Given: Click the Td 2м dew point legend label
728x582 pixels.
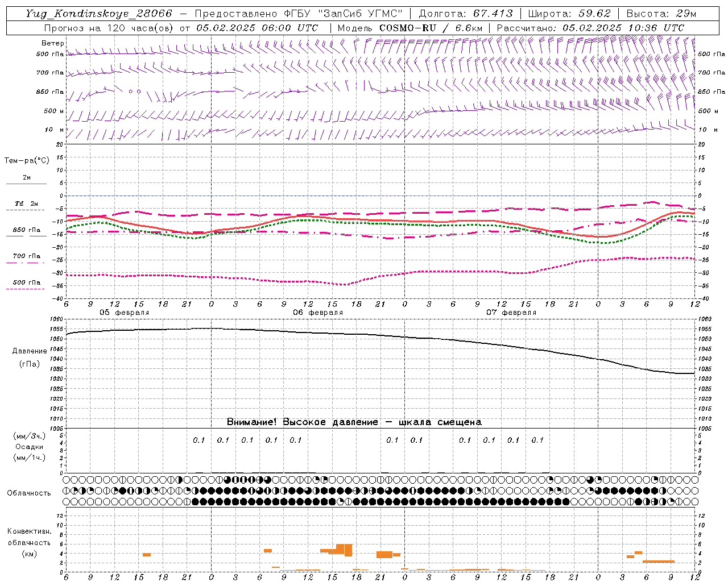Looking at the screenshot, I should 26,203.
